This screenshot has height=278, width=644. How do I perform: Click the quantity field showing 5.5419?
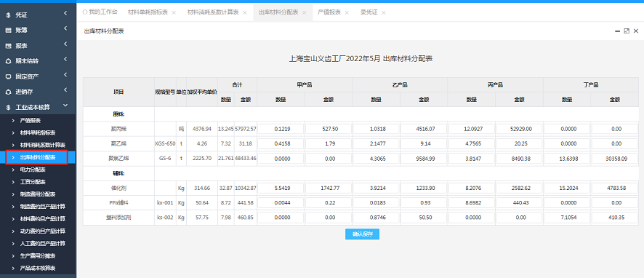point(281,188)
